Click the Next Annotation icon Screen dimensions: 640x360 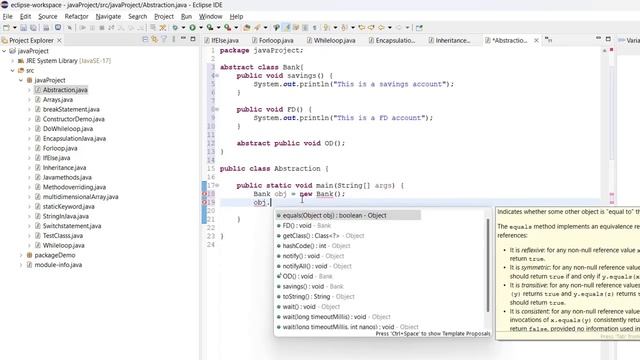(x=326, y=28)
